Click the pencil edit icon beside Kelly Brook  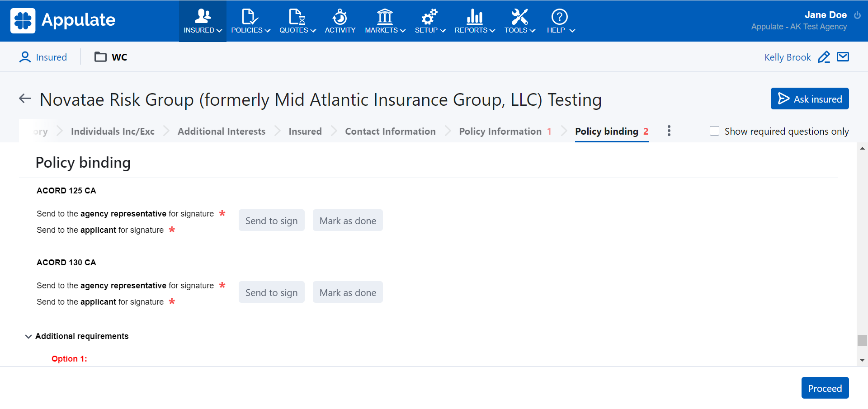(824, 57)
